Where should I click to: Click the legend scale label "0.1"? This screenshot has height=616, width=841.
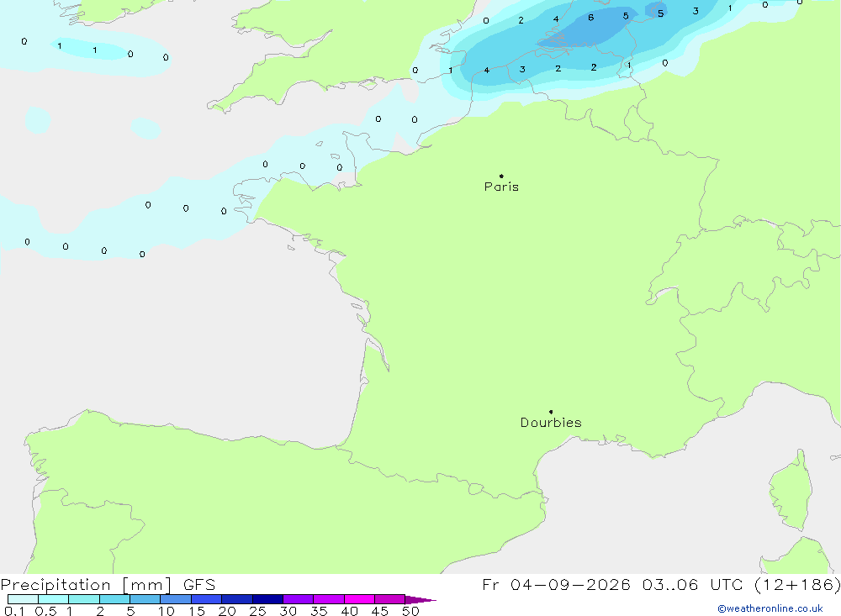[x=14, y=611]
